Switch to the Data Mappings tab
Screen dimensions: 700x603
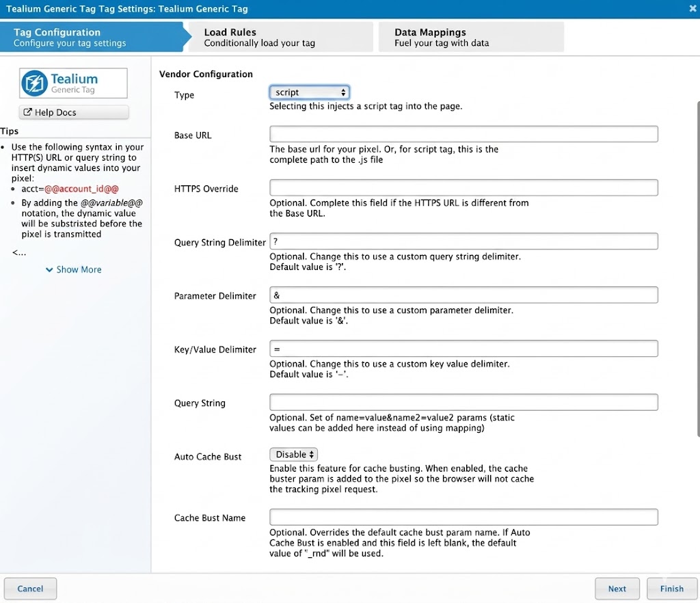coord(471,37)
